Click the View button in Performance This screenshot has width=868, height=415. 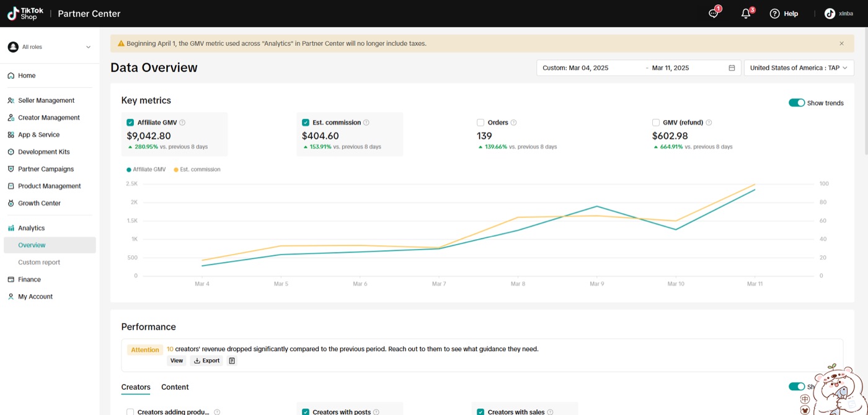(x=177, y=360)
